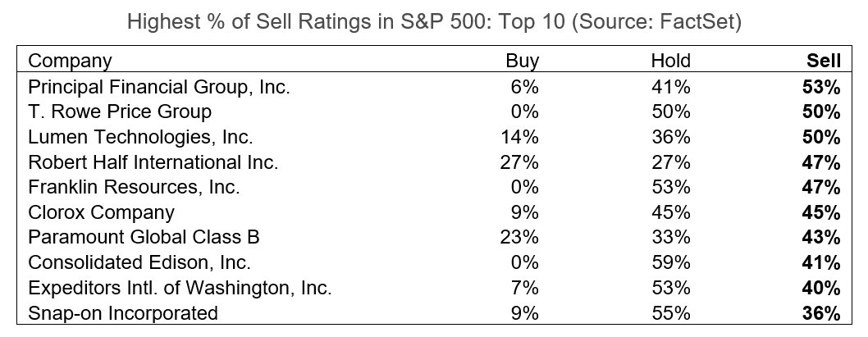Select Consolidated Edison, Inc. in table
The height and width of the screenshot is (337, 868).
coord(139,263)
